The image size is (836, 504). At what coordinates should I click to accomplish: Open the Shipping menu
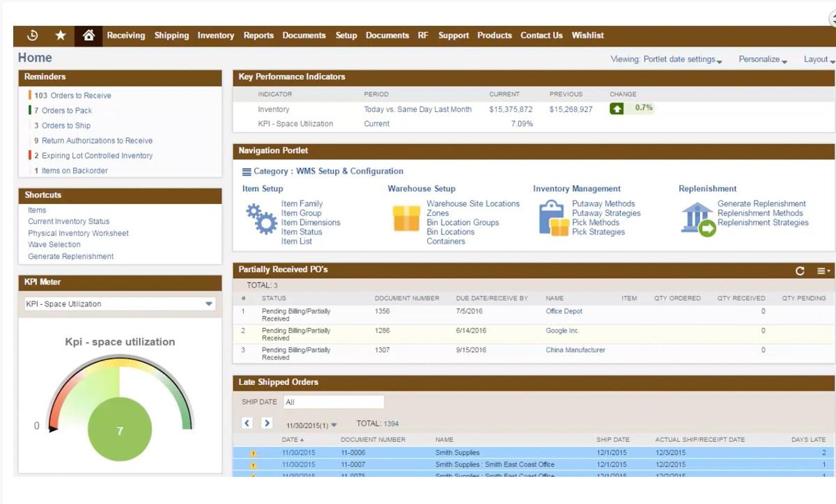click(171, 36)
